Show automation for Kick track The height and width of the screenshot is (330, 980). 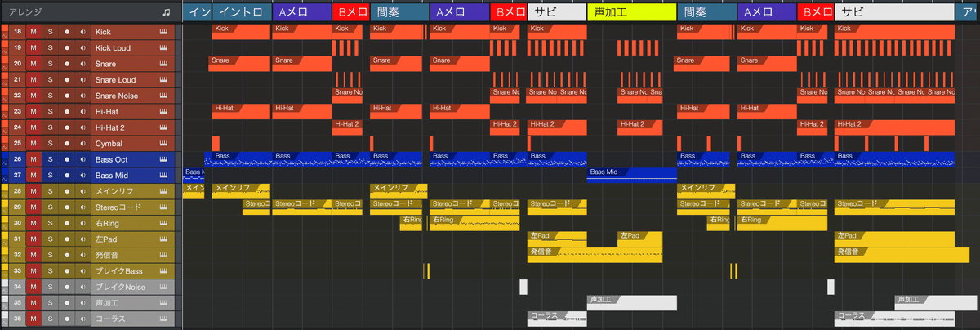[5, 36]
